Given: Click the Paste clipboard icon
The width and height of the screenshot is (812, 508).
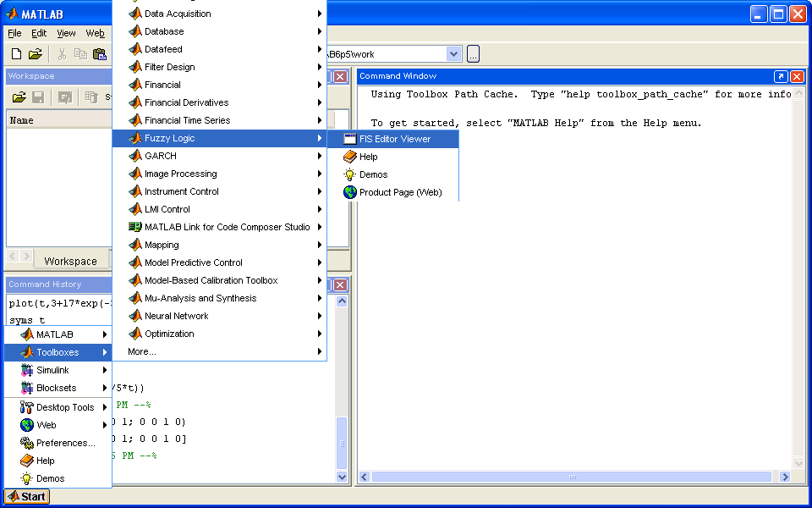Looking at the screenshot, I should (x=100, y=54).
